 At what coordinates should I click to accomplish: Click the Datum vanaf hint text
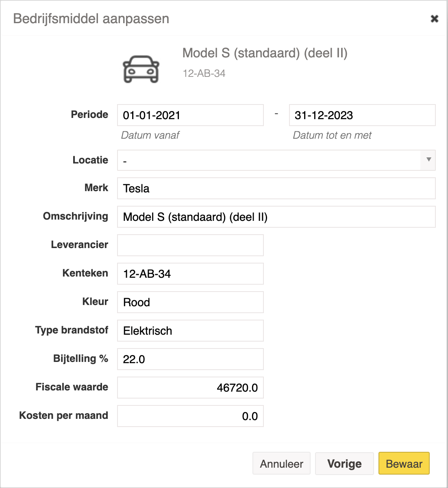click(150, 135)
